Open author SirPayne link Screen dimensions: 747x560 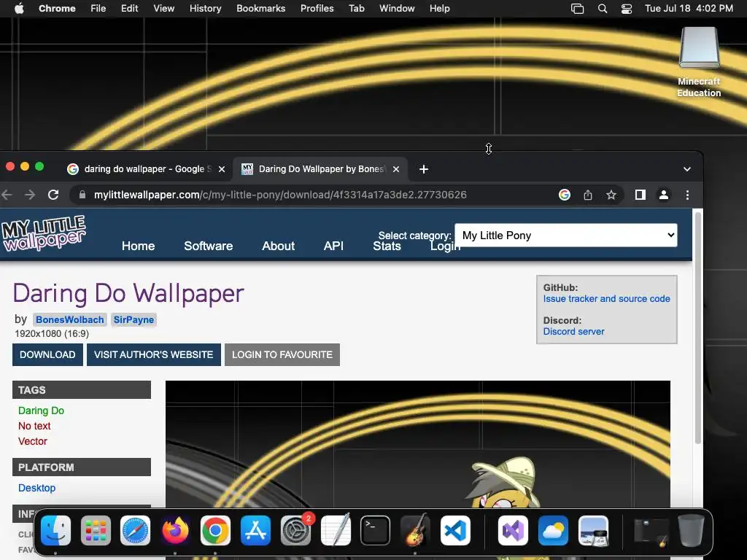133,319
